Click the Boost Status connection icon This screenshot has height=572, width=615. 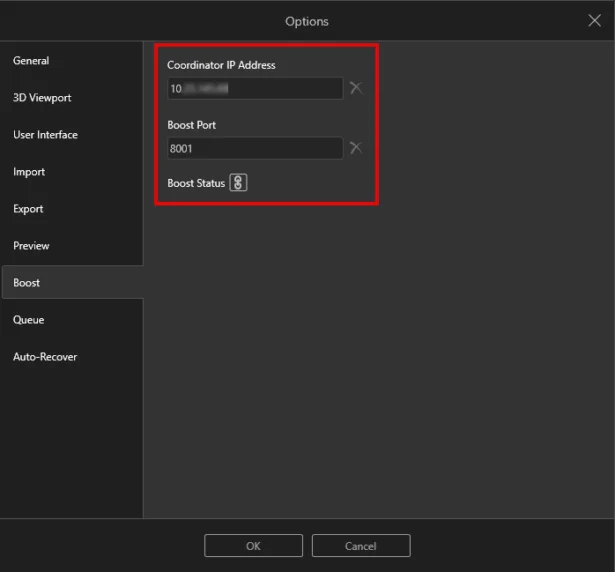point(238,183)
